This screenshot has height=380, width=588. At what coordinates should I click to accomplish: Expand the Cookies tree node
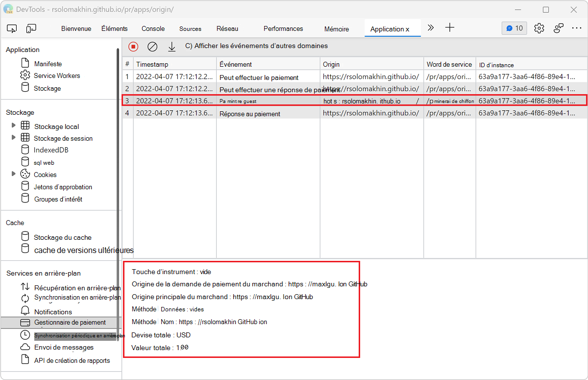pos(13,174)
